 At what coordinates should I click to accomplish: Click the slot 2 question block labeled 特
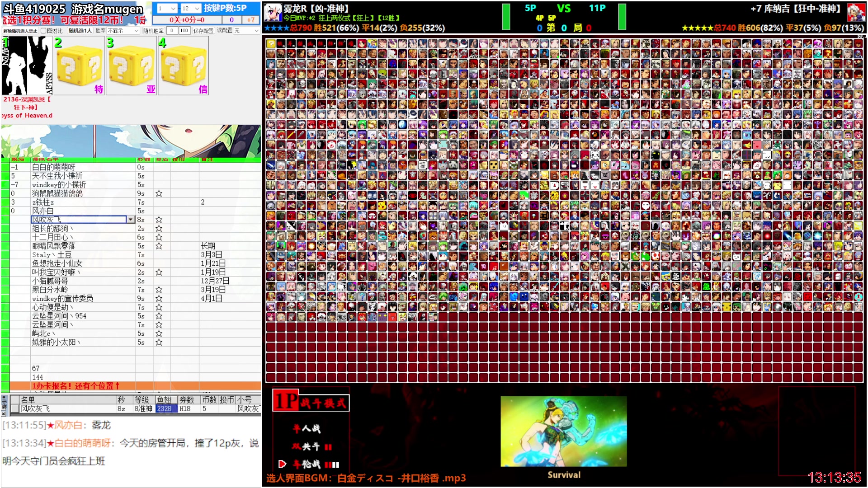(x=80, y=66)
